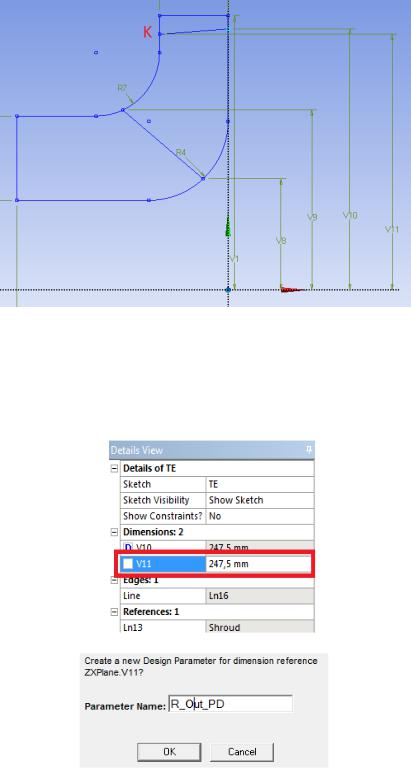This screenshot has height=768, width=411.
Task: Select the V1 dimension label in sketch
Action: (235, 259)
